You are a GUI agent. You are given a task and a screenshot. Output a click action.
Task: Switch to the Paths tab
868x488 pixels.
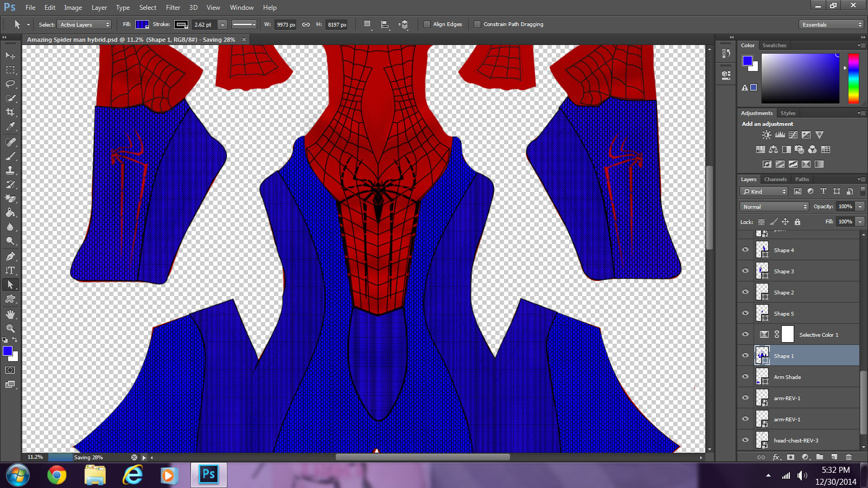tap(802, 179)
